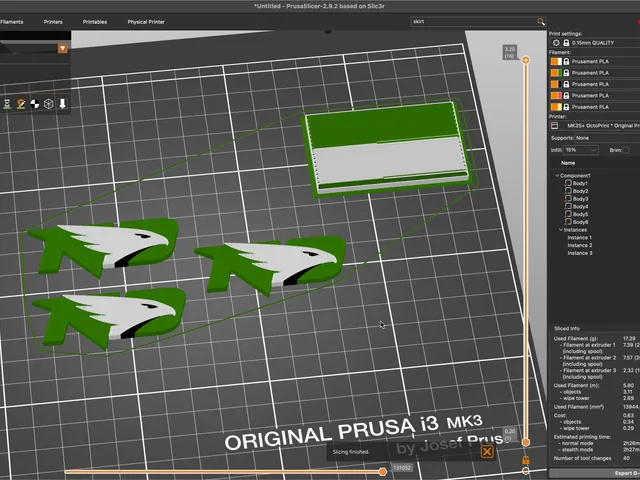Viewport: 640px width, 480px height.
Task: Click the orange lock icon under vertical slider
Action: (x=526, y=460)
